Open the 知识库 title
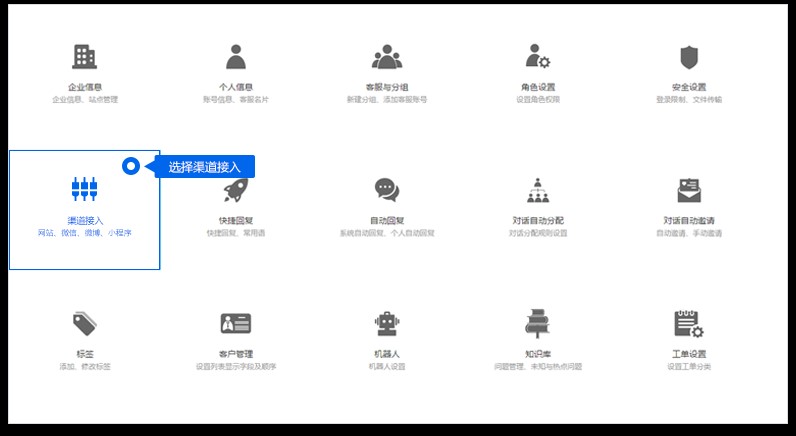This screenshot has height=436, width=796. pyautogui.click(x=538, y=354)
